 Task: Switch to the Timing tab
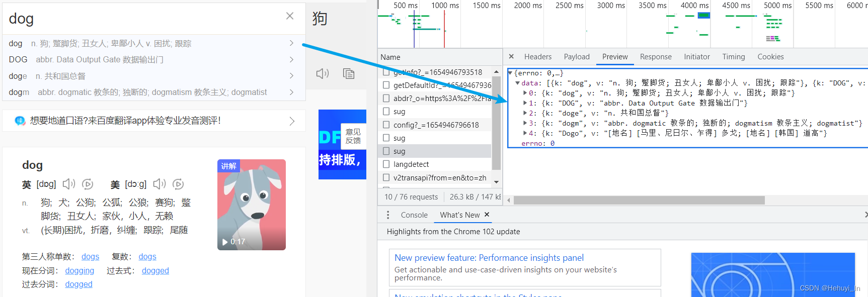[734, 57]
